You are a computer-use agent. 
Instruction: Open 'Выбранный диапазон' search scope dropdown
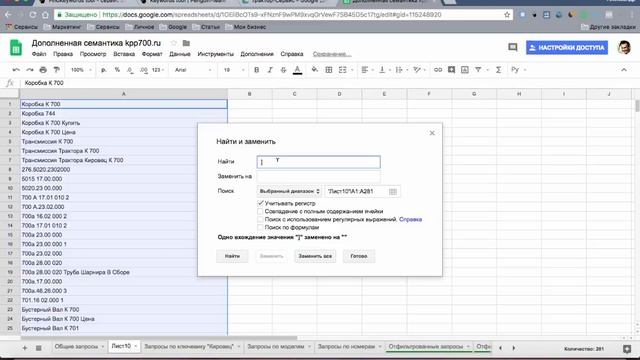[x=289, y=191]
